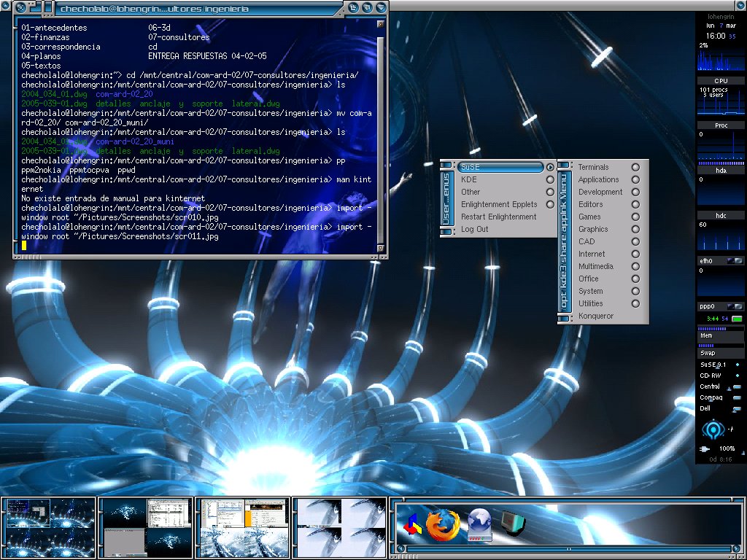Click the globe network icon in dock
The image size is (747, 560).
click(481, 525)
